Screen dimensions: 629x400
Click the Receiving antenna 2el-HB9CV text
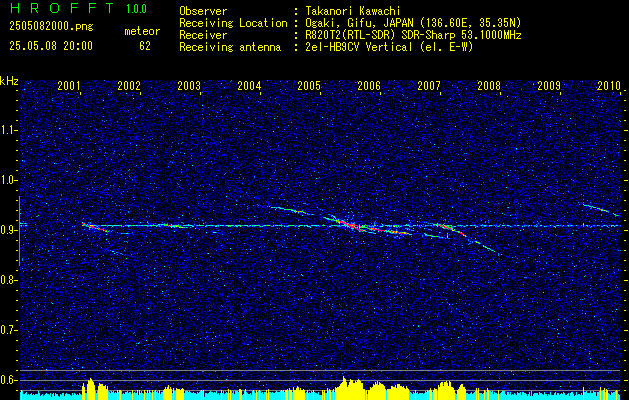pos(389,47)
